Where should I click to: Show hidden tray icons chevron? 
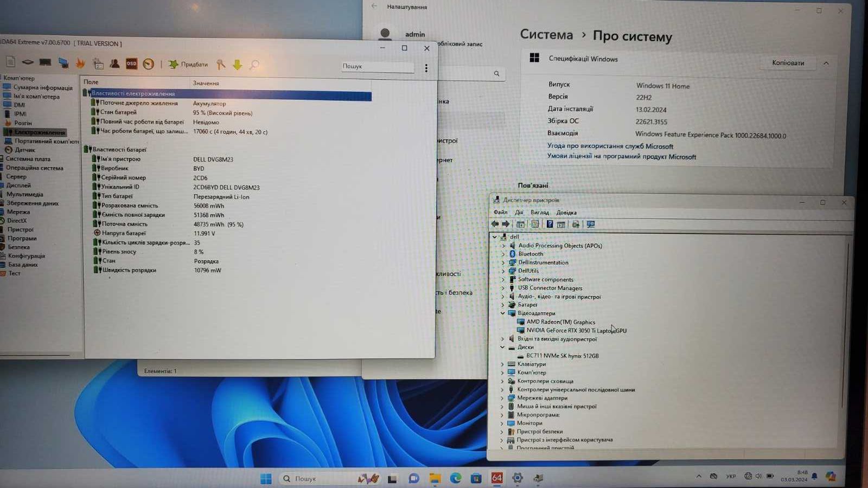699,476
